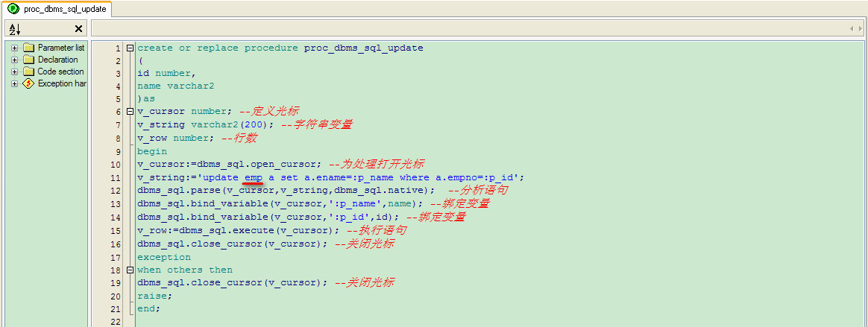This screenshot has width=868, height=327.
Task: Click the '定义光标' comment on line 6
Action: (276, 111)
